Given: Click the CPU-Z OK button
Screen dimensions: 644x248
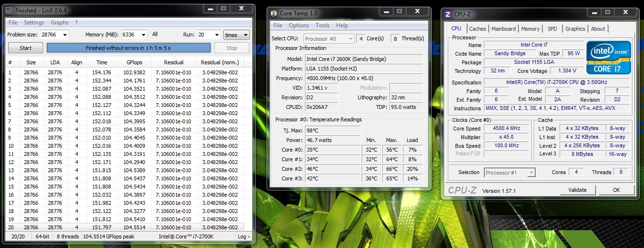Looking at the screenshot, I should pyautogui.click(x=616, y=190).
